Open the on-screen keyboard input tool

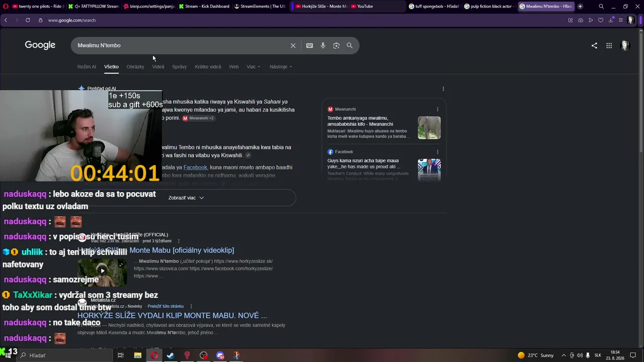click(309, 46)
